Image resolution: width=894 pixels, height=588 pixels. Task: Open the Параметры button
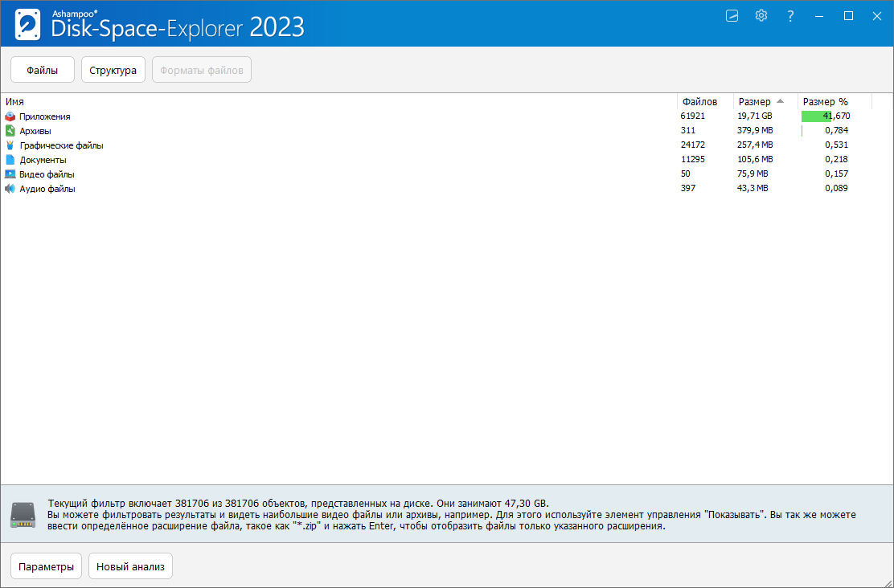coord(46,567)
